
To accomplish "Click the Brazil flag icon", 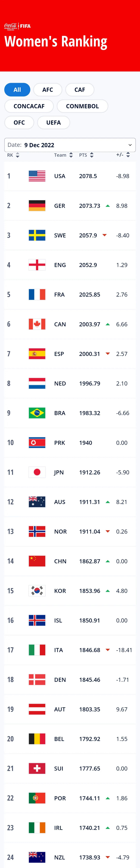I will click(37, 413).
